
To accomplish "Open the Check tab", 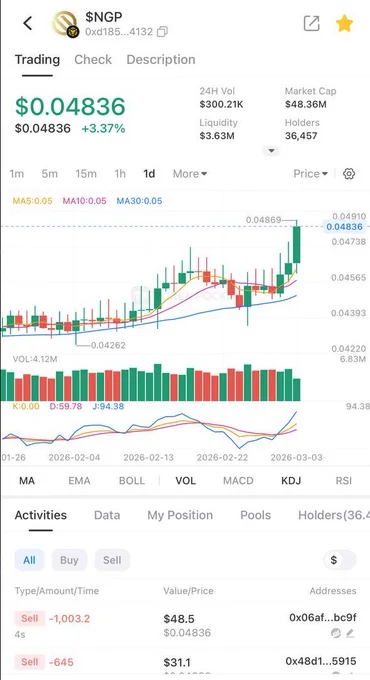I will click(x=93, y=59).
